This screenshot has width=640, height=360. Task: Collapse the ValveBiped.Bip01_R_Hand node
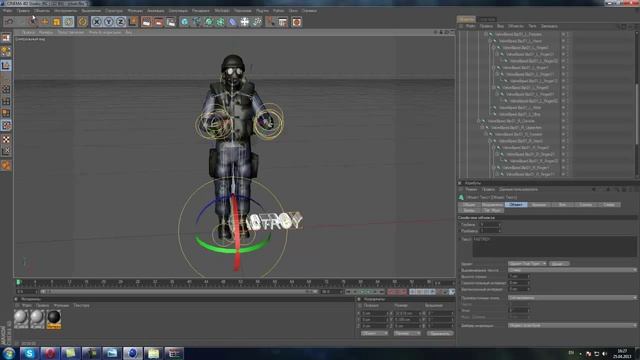point(490,141)
